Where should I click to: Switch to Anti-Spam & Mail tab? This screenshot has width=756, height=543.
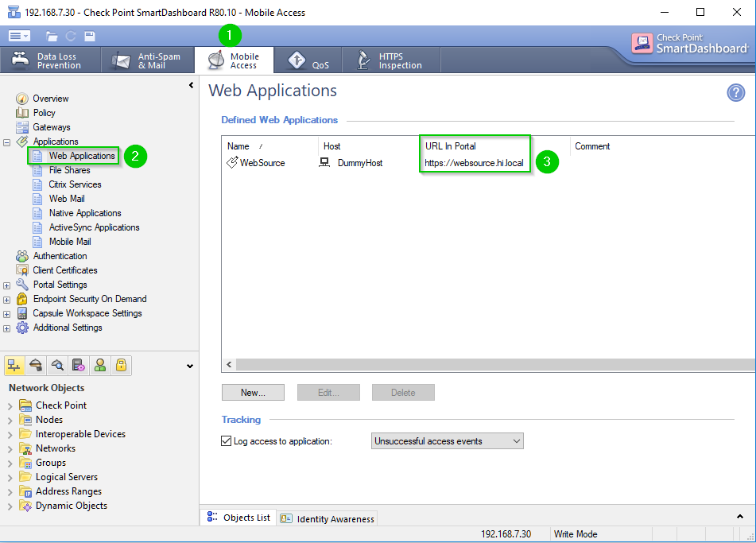tap(148, 60)
